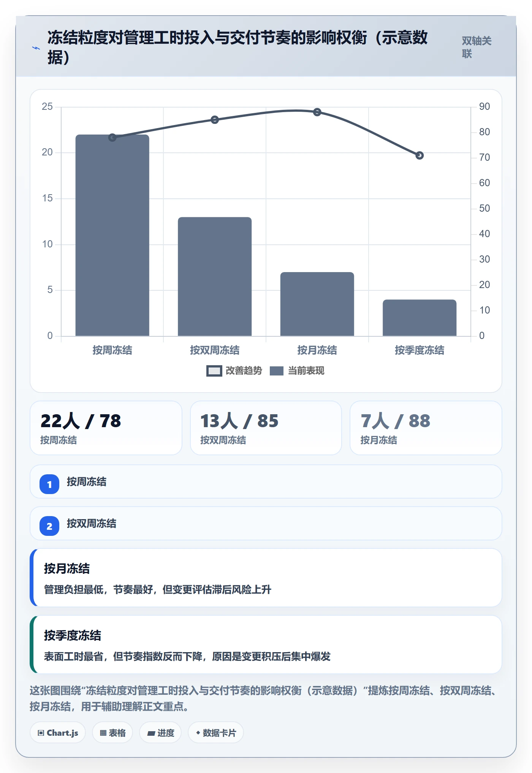Click the line point above 按双周冻结
Screen dimensions: 532x773
coord(215,120)
